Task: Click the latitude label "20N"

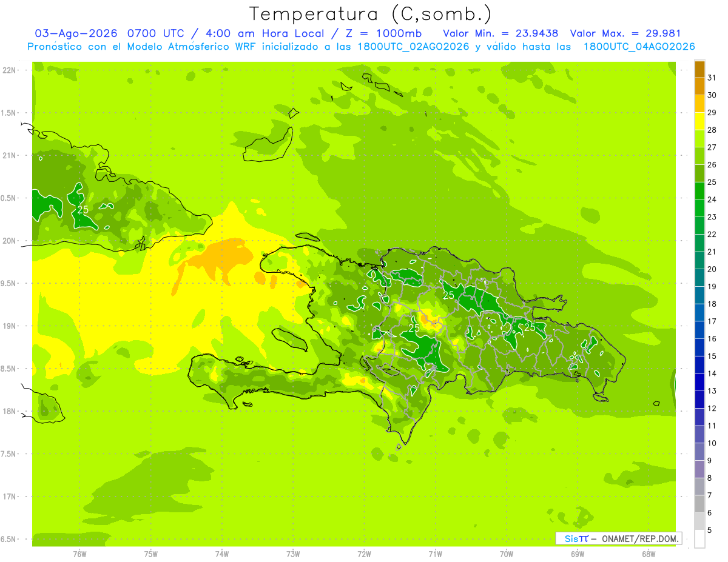Action: pos(8,241)
